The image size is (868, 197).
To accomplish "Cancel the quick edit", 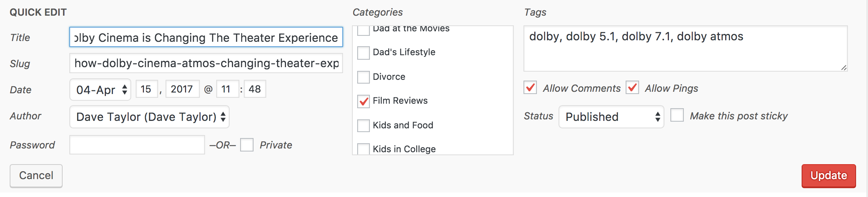I will (36, 176).
